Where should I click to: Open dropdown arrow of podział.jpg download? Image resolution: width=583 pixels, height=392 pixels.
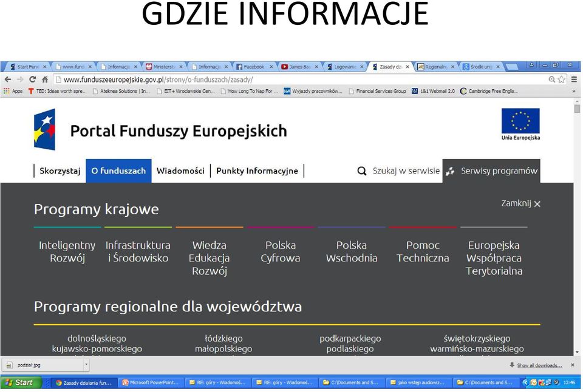pyautogui.click(x=86, y=365)
